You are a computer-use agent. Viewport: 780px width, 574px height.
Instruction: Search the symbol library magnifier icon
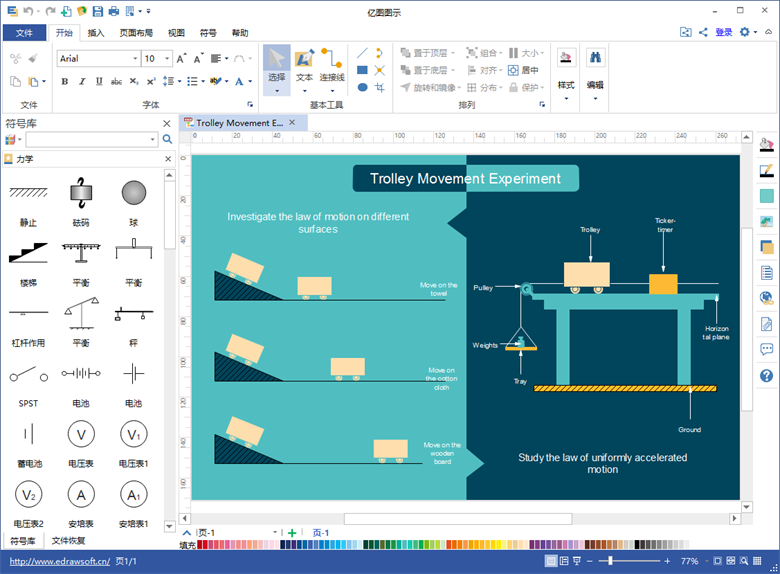point(168,139)
